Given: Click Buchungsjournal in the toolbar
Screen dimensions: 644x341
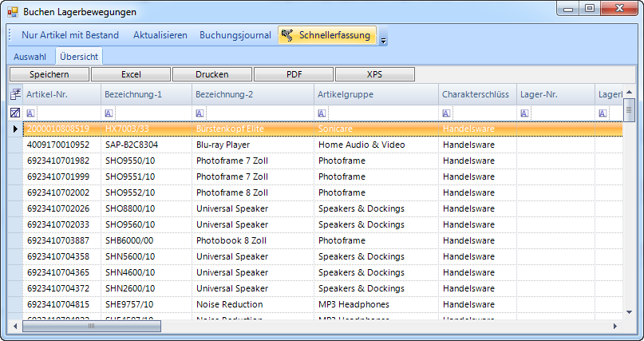Looking at the screenshot, I should pyautogui.click(x=235, y=35).
